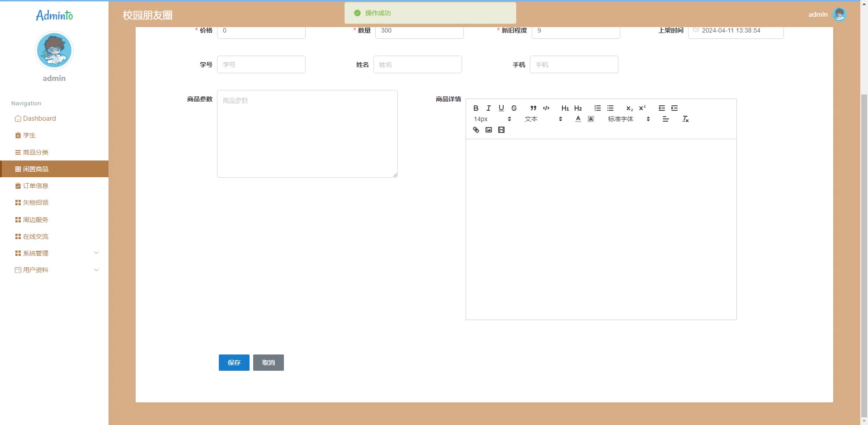Decrease indent in the editor
The image size is (868, 425).
click(x=661, y=108)
